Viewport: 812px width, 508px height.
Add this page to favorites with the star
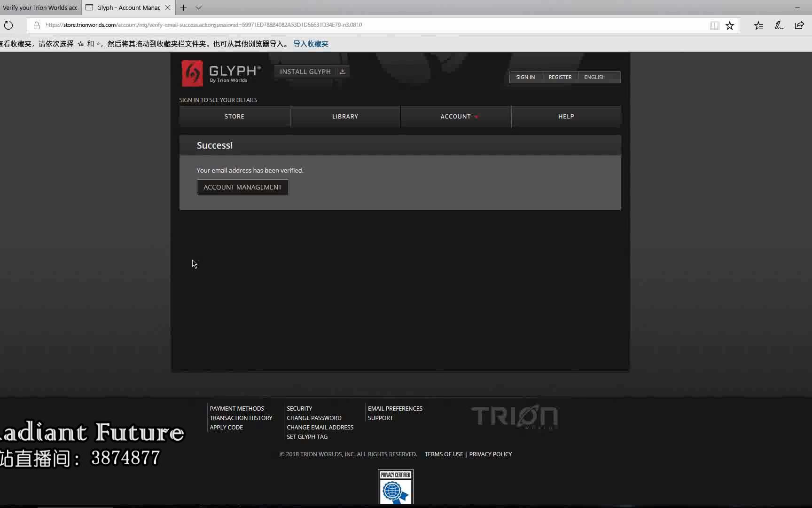point(730,25)
